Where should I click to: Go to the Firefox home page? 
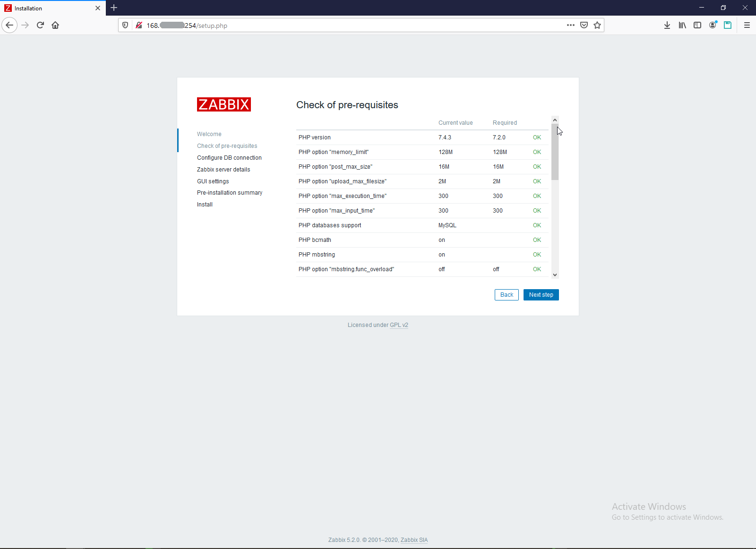tap(55, 25)
